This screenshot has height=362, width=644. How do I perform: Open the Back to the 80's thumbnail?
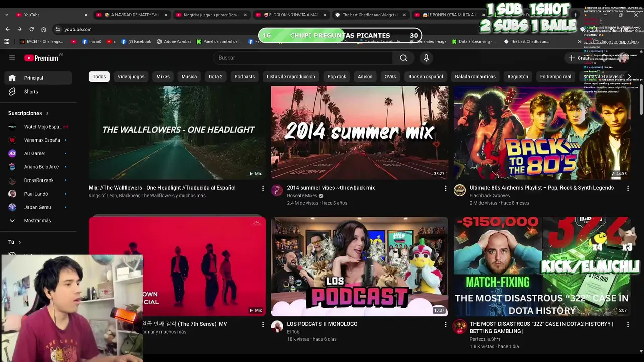542,133
